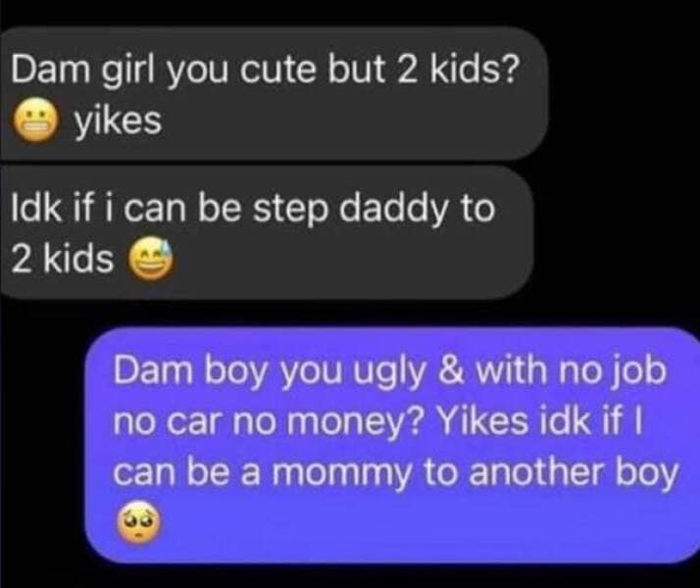Viewport: 700px width, 588px height.
Task: Click the text "Dam boy you ugly"
Action: pos(268,372)
